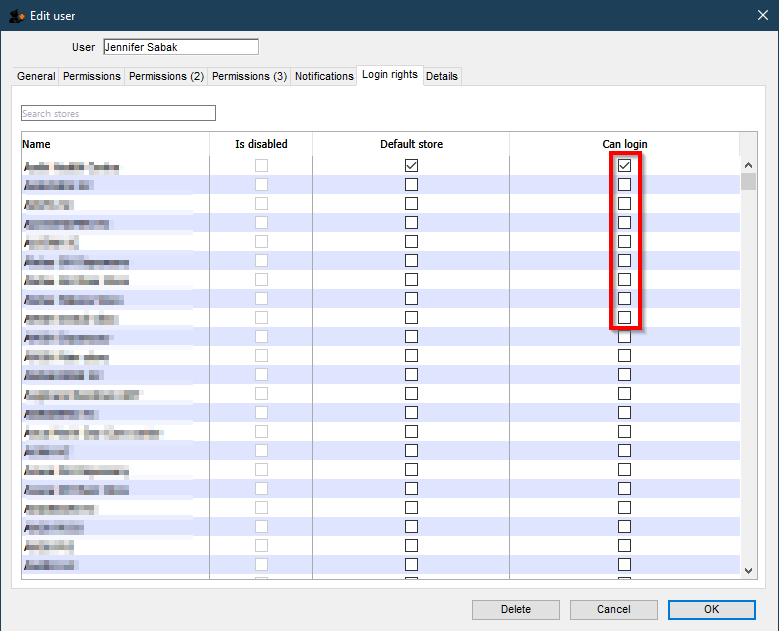Click the mSupply icon in title bar
The width and height of the screenshot is (779, 631).
point(16,15)
